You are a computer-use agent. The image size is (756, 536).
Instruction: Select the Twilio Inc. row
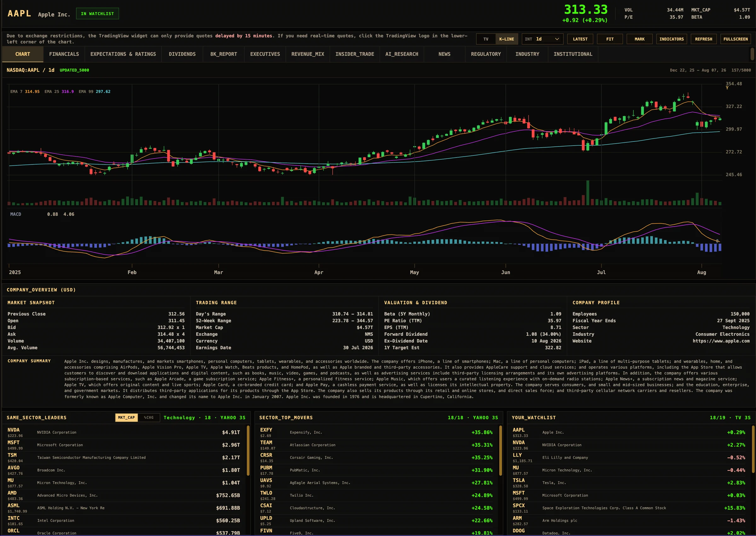point(377,495)
